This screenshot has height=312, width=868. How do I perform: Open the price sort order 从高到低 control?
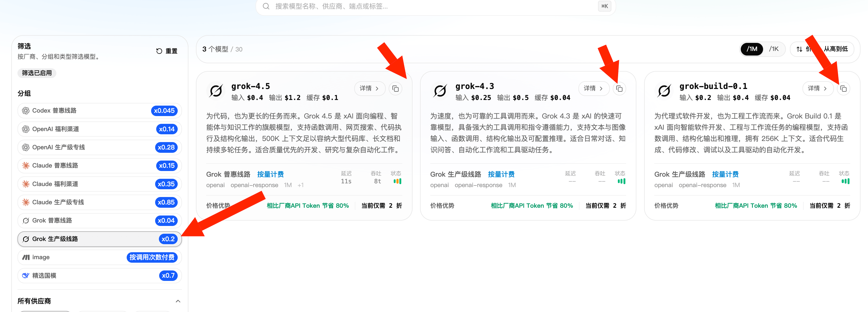(x=822, y=49)
